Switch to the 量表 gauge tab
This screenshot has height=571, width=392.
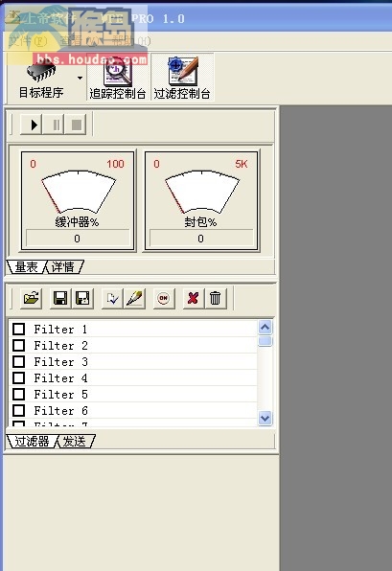(26, 267)
